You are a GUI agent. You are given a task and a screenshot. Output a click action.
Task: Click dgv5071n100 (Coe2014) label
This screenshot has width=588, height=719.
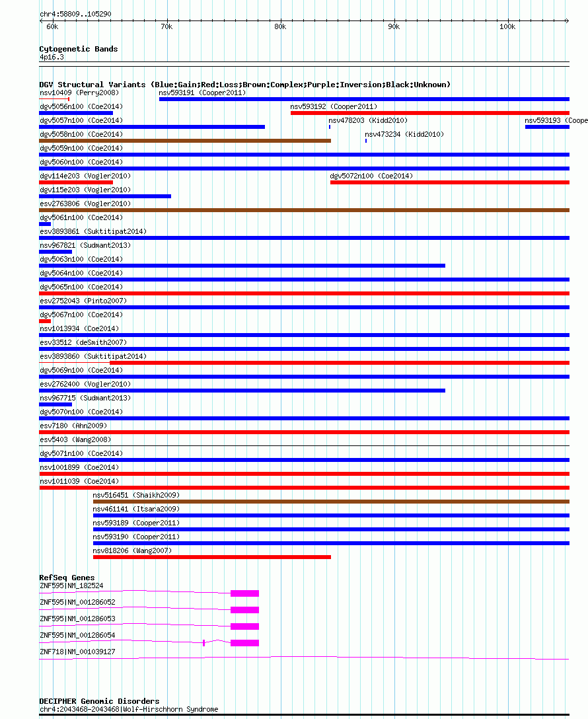[81, 453]
